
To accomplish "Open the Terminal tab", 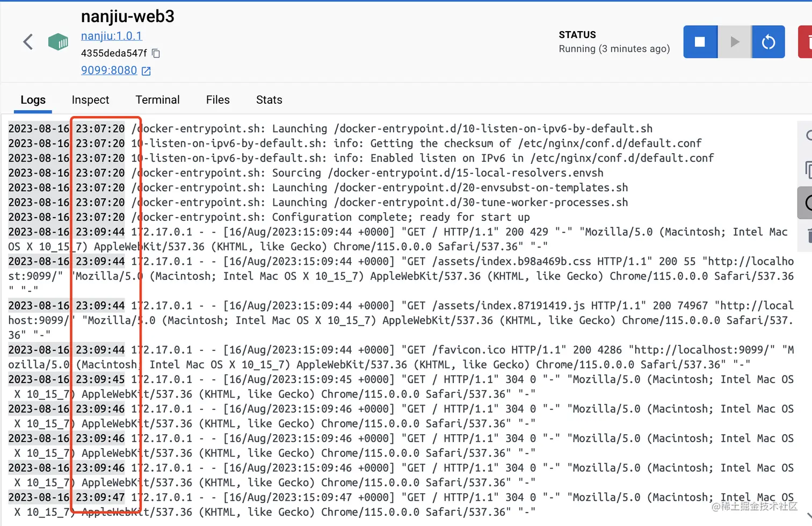I will [157, 100].
